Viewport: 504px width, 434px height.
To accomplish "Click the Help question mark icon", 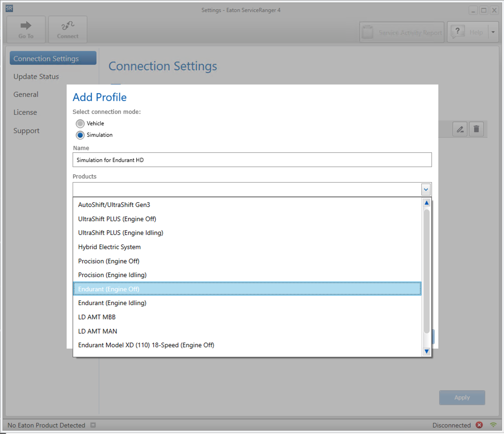I will pyautogui.click(x=458, y=32).
